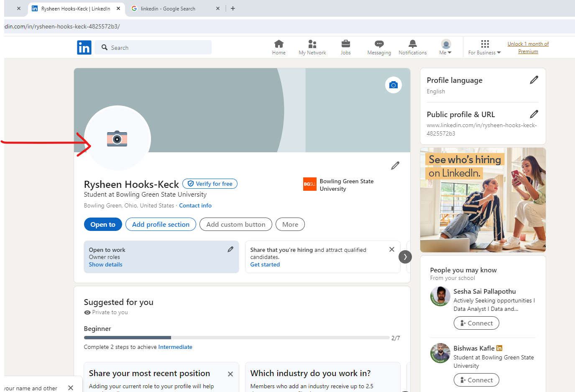The image size is (575, 392).
Task: Edit the Profile language pencil icon
Action: tap(534, 80)
